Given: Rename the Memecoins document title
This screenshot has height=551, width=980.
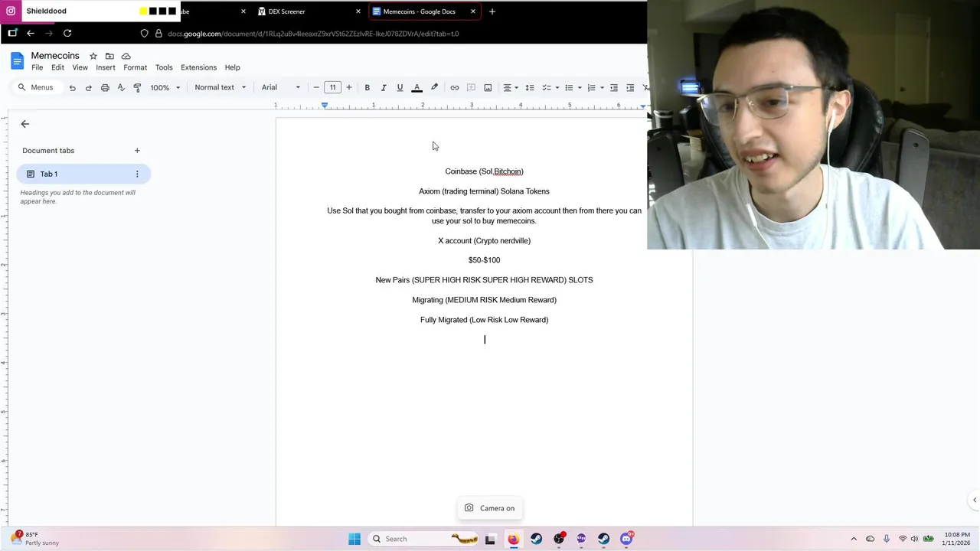Looking at the screenshot, I should [55, 56].
